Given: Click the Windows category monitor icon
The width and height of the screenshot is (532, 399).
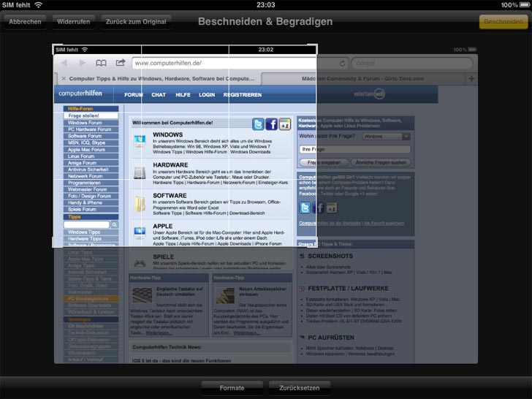Looking at the screenshot, I should coord(140,141).
